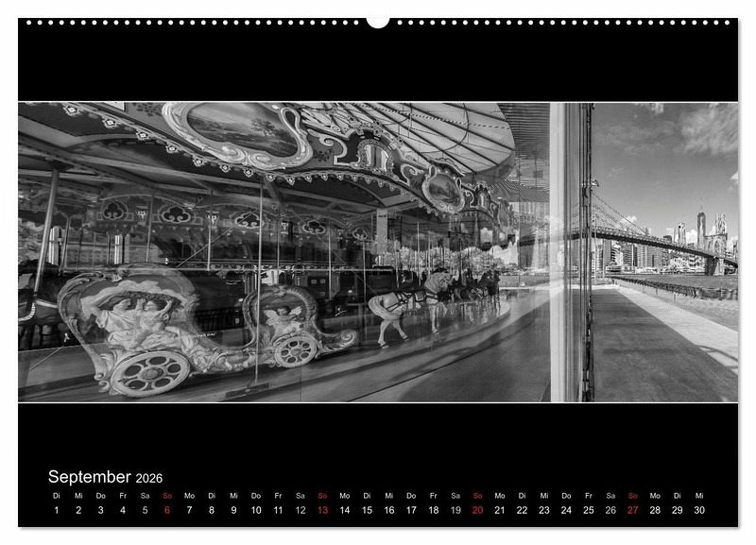Select the red Sunday date 20
The image size is (756, 545).
coord(478,510)
